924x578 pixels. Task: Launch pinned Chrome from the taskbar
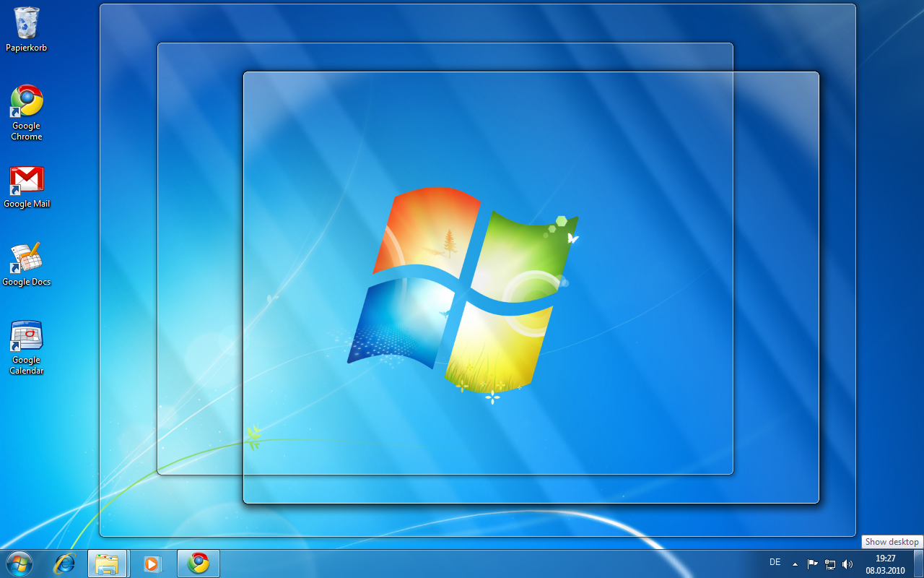198,563
